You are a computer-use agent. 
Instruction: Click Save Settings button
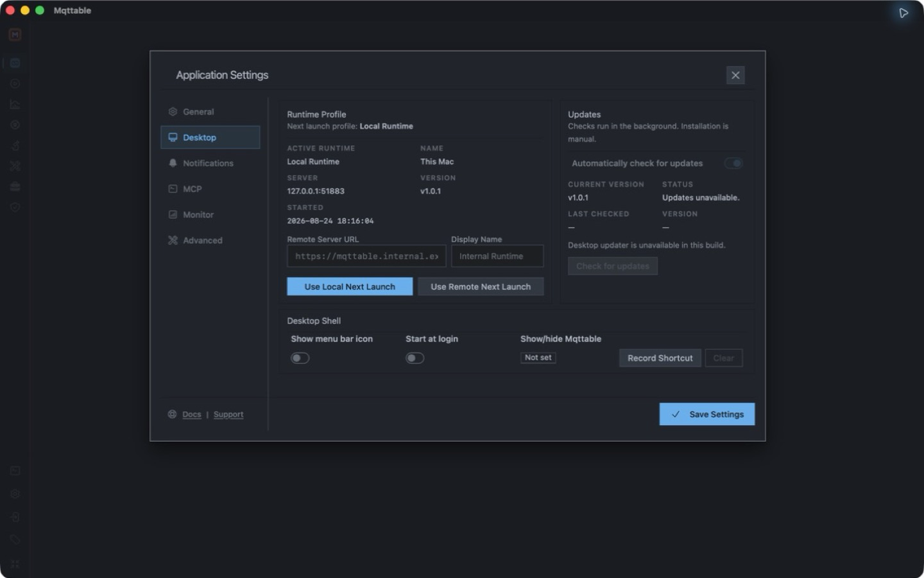coord(707,414)
